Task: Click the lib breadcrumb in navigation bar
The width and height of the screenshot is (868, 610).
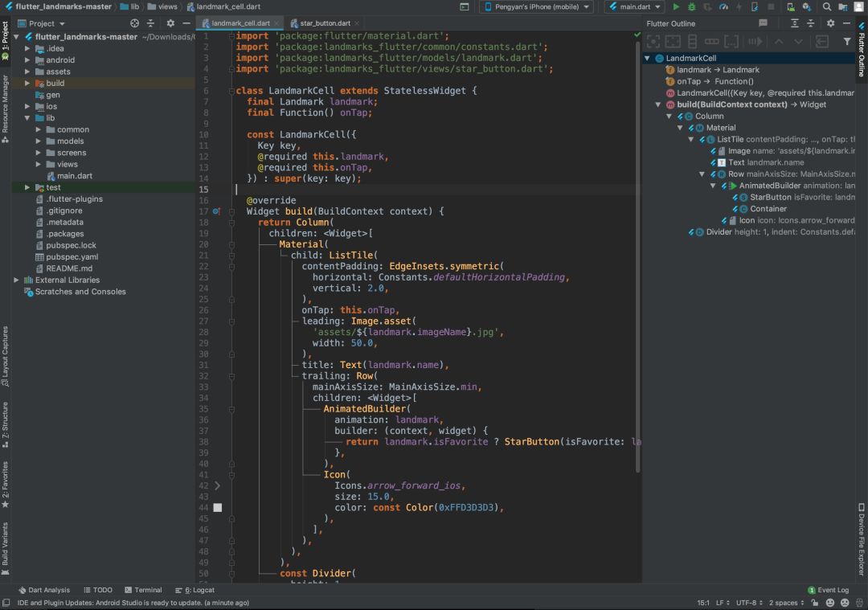Action: (129, 6)
